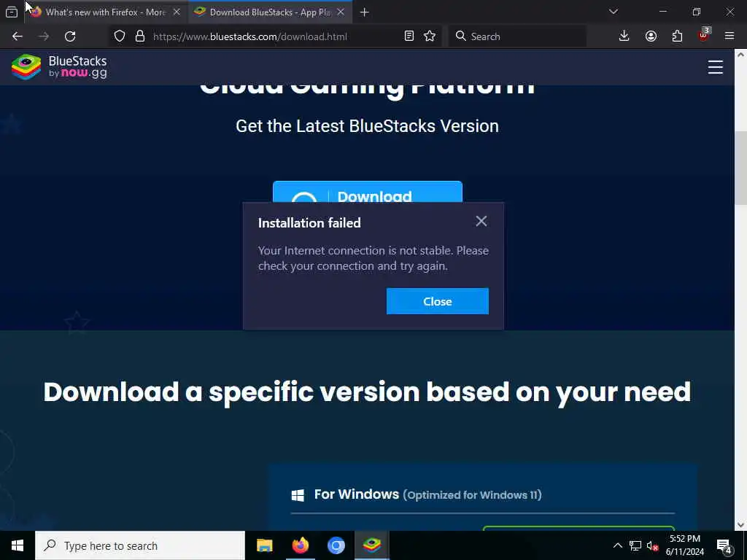Open the Firefox account icon
This screenshot has height=560, width=747.
pyautogui.click(x=651, y=36)
